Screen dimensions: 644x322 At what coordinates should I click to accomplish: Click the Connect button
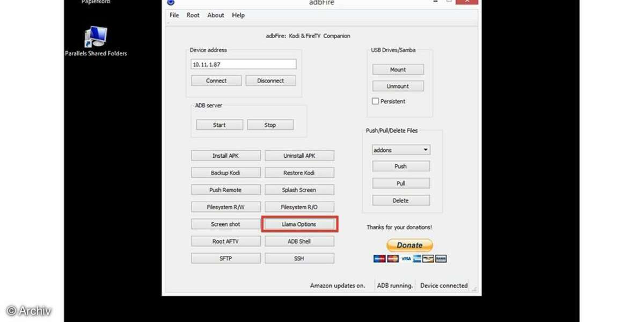coord(216,80)
